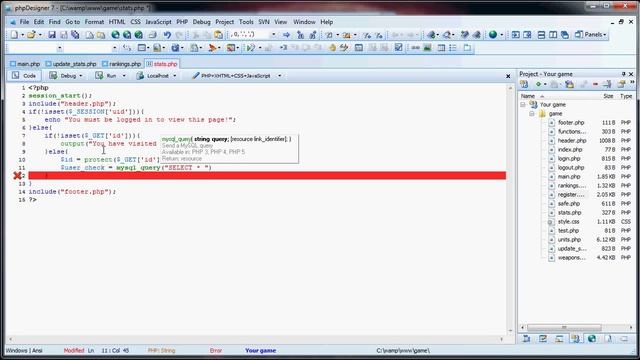Open the special characters combo box dropdown
Viewport: 640px width, 360px height.
[273, 35]
